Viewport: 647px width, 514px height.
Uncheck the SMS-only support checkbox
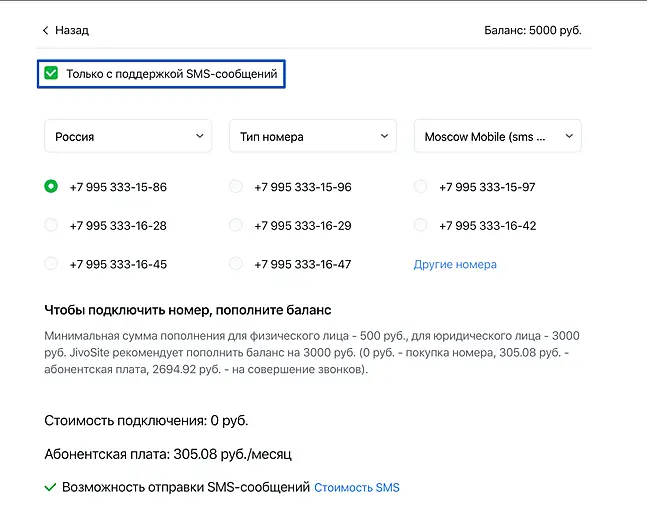click(x=50, y=73)
